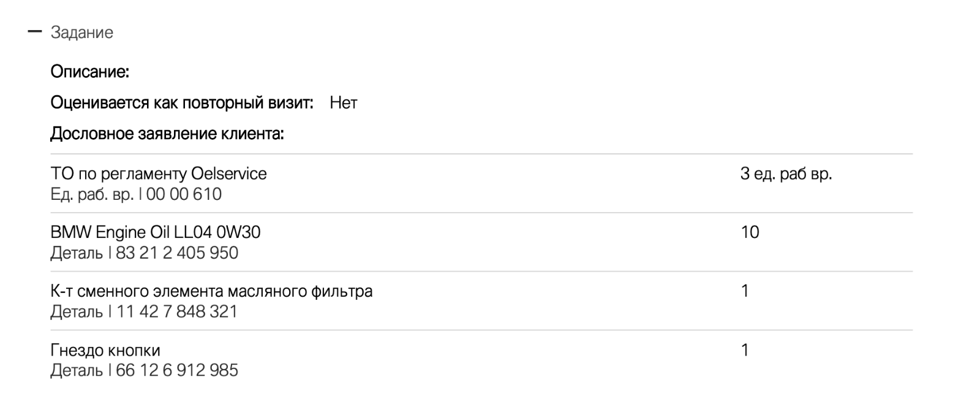Collapse the Задание section with minus icon
The width and height of the screenshot is (980, 404).
pyautogui.click(x=35, y=32)
